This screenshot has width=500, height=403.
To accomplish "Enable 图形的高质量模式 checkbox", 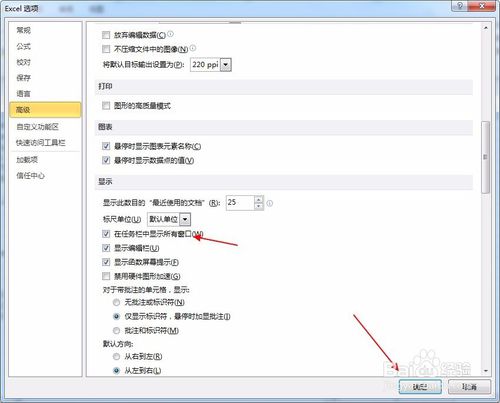I will (106, 106).
